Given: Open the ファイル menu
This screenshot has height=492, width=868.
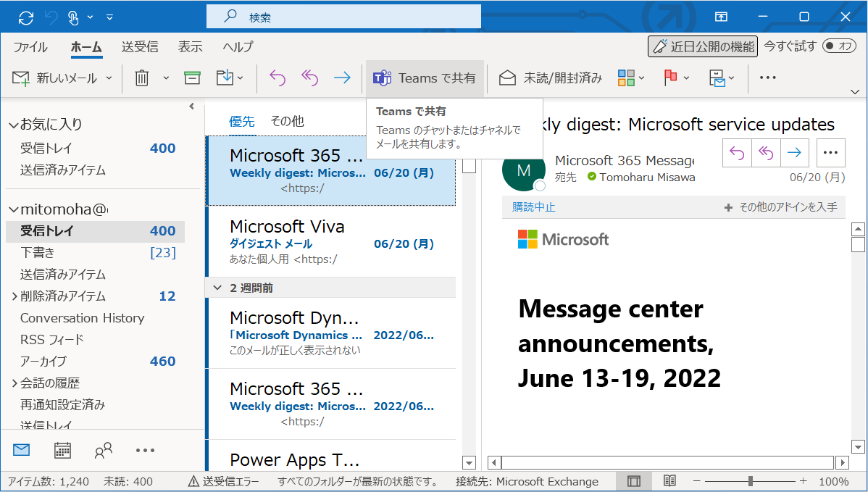Looking at the screenshot, I should tap(30, 47).
